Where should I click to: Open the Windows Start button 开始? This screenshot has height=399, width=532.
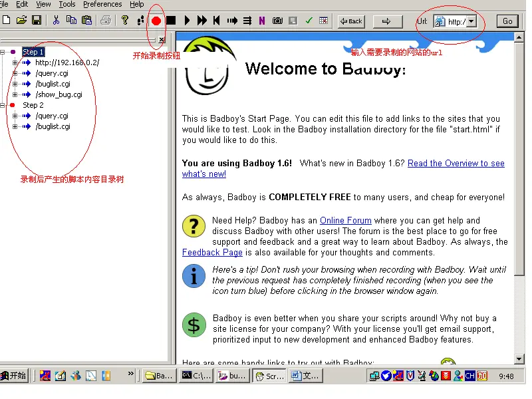coord(14,376)
